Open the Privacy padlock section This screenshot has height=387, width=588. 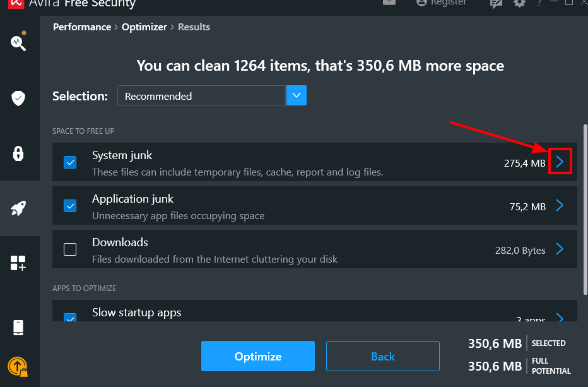coord(18,153)
